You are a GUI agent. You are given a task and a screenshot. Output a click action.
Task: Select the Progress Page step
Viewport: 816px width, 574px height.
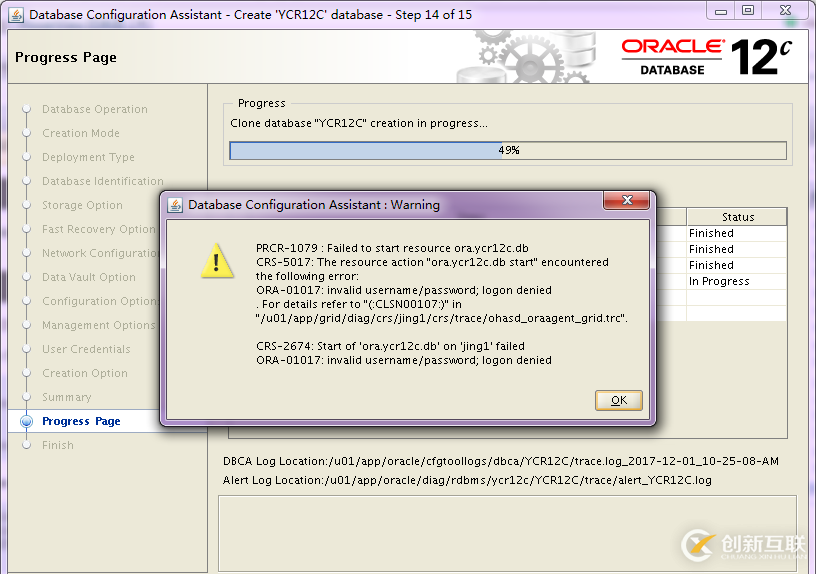coord(81,421)
